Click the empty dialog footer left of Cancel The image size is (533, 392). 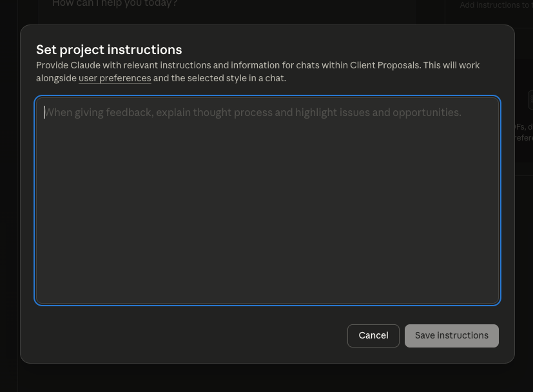pos(187,336)
